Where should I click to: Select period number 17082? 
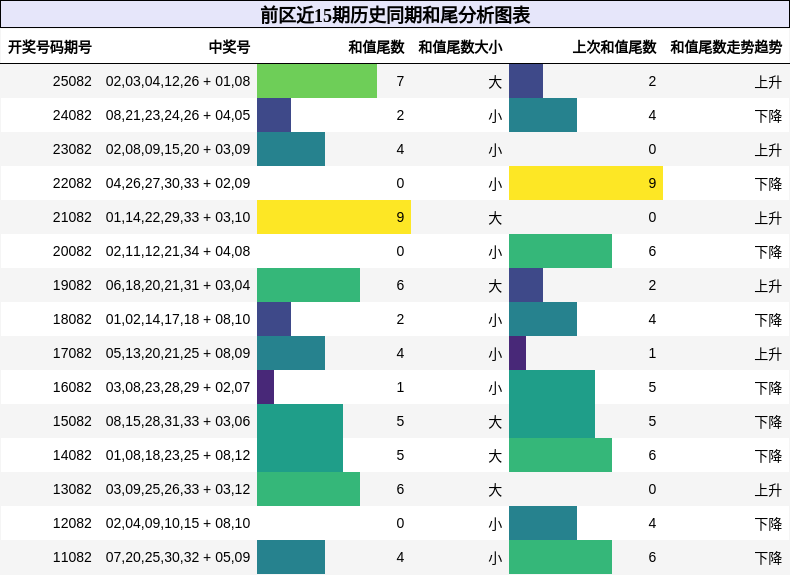point(72,353)
